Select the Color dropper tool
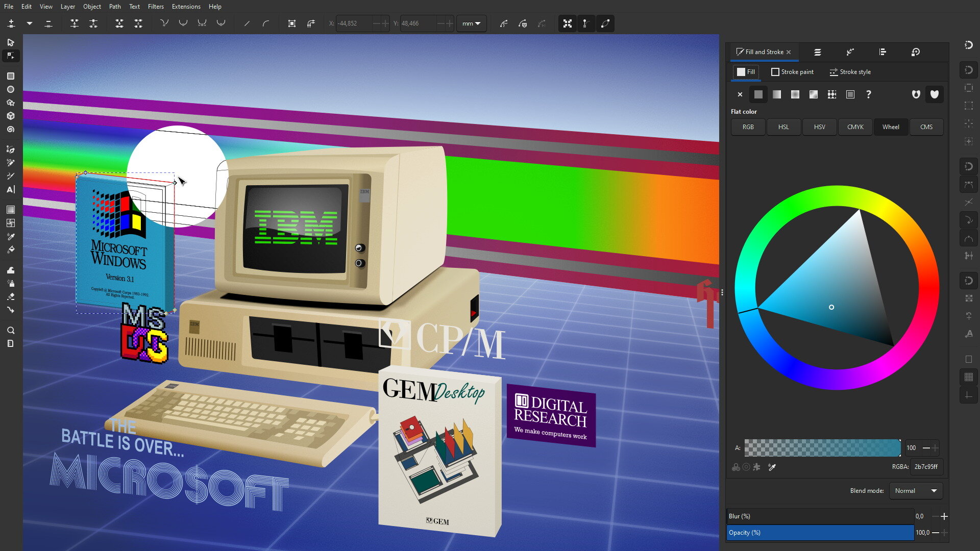This screenshot has height=551, width=980. (x=11, y=236)
